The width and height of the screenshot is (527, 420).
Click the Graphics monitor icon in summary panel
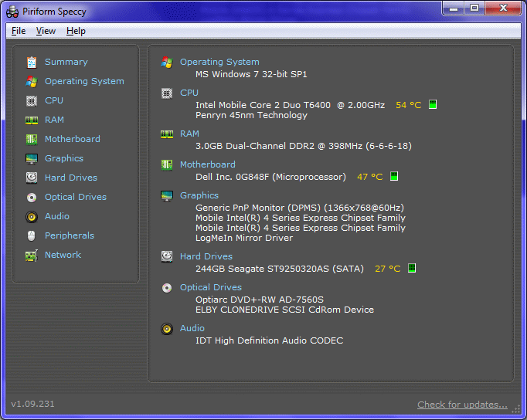pyautogui.click(x=167, y=196)
